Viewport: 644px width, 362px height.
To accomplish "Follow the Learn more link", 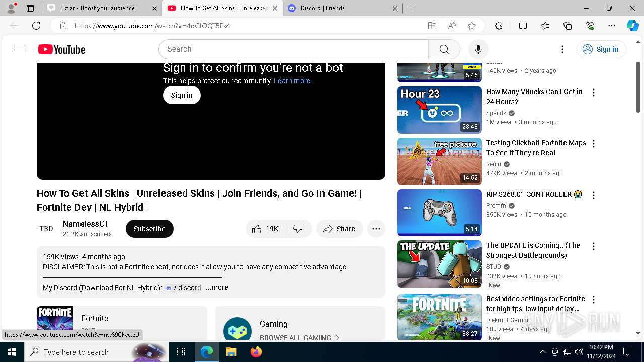I will 292,81.
